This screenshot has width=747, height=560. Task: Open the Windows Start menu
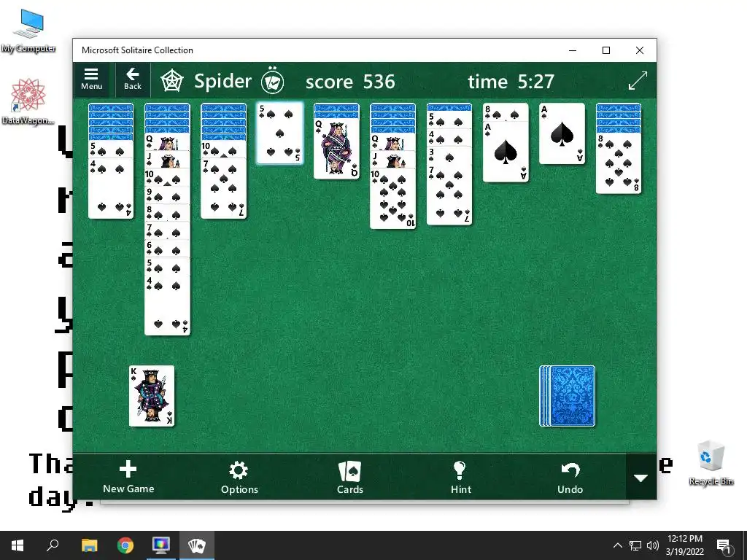pos(18,545)
